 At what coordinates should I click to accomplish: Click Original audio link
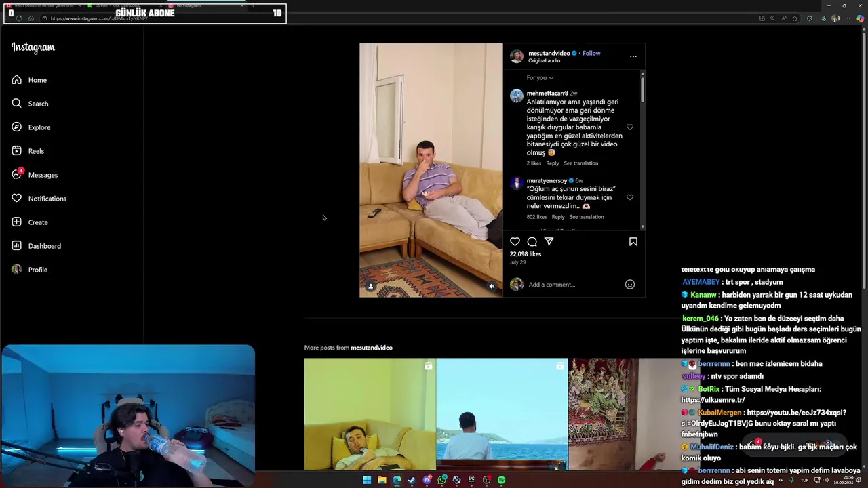(544, 61)
